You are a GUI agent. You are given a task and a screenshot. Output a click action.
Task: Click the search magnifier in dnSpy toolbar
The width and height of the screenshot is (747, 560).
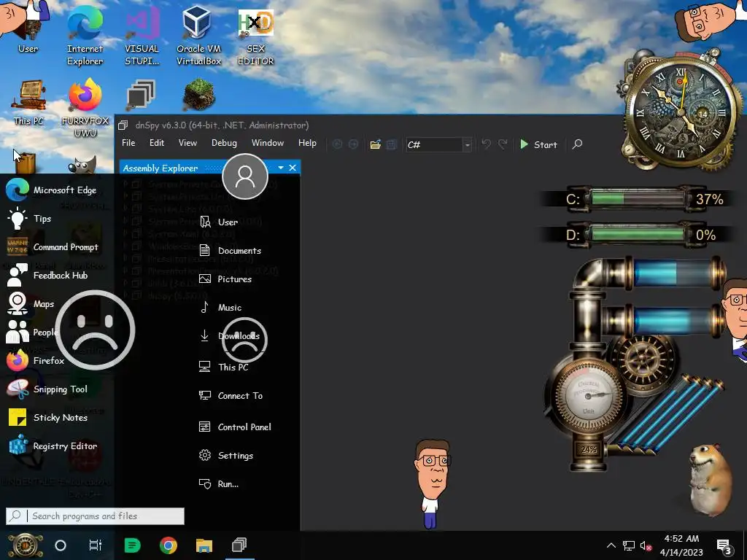578,144
